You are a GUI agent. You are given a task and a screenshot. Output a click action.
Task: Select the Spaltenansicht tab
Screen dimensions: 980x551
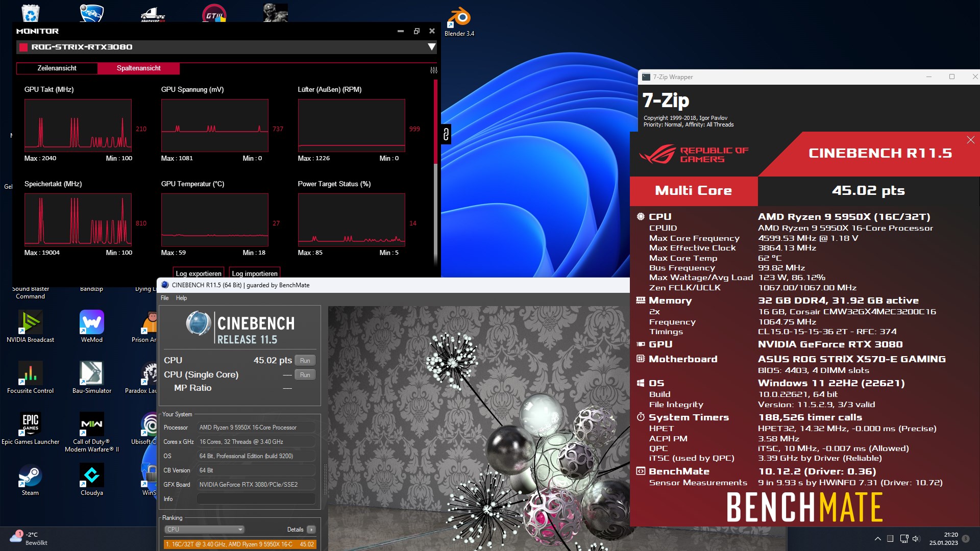click(138, 68)
